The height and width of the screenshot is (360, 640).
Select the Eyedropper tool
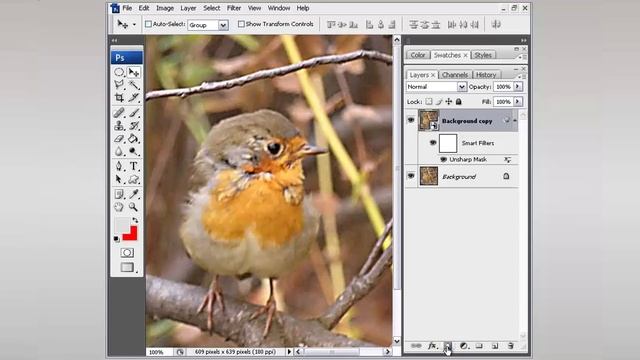pos(133,194)
